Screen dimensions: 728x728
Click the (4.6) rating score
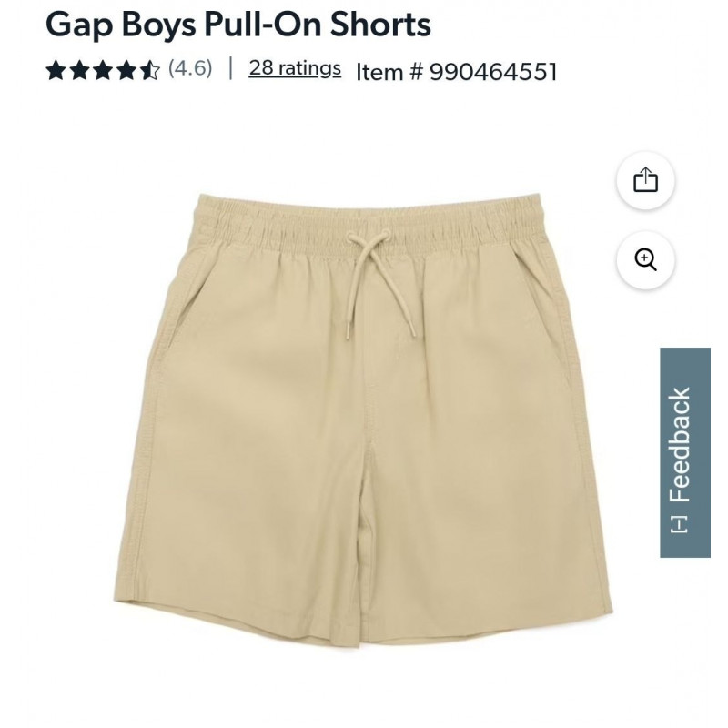pos(190,68)
